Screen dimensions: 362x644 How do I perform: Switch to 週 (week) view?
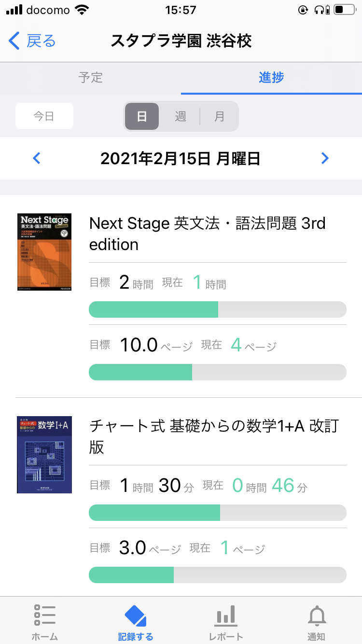tap(181, 116)
